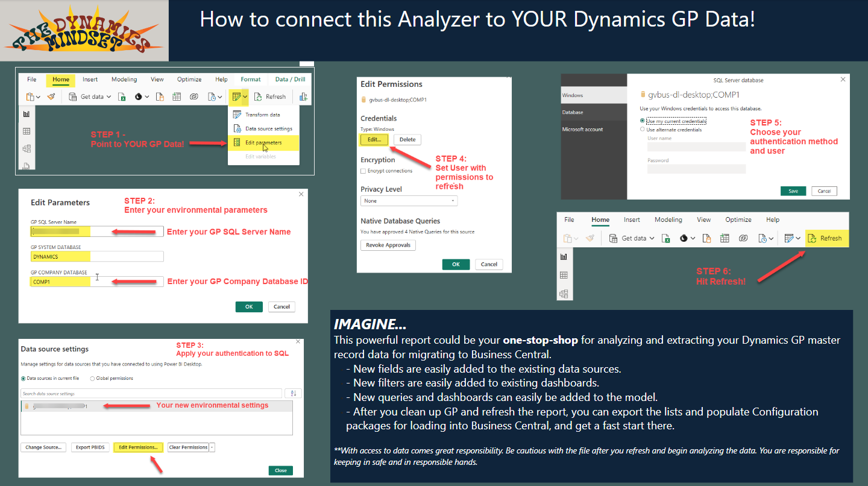This screenshot has height=486, width=868.
Task: Expand Get data dropdown in Step 1 ribbon
Action: click(x=108, y=96)
